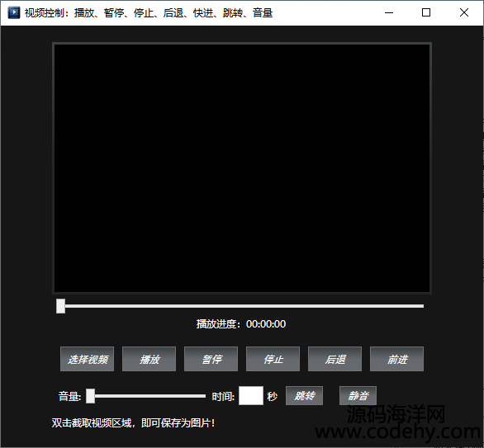
Task: Click the 时间 seconds input box
Action: point(251,395)
